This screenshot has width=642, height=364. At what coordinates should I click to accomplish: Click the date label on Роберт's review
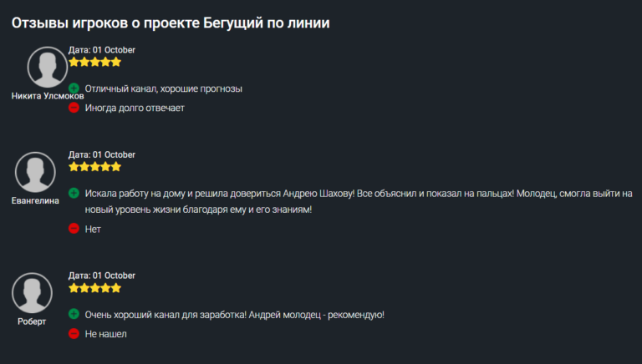(x=101, y=276)
